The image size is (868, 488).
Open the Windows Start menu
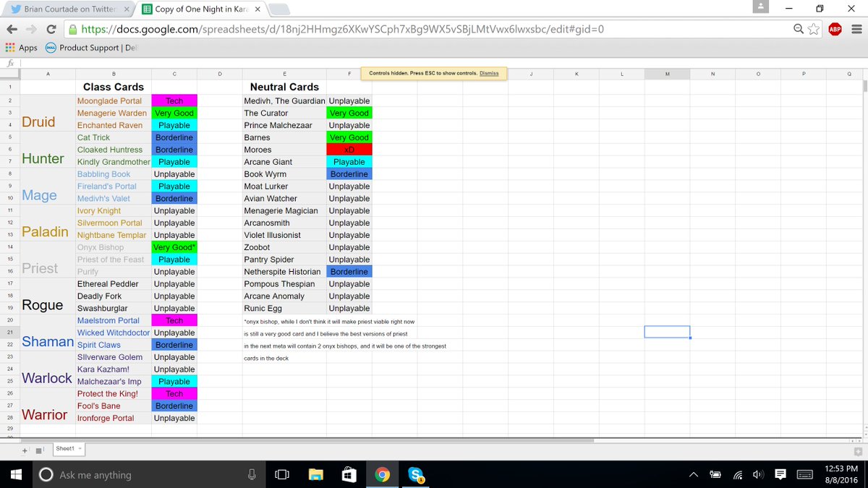[x=16, y=474]
